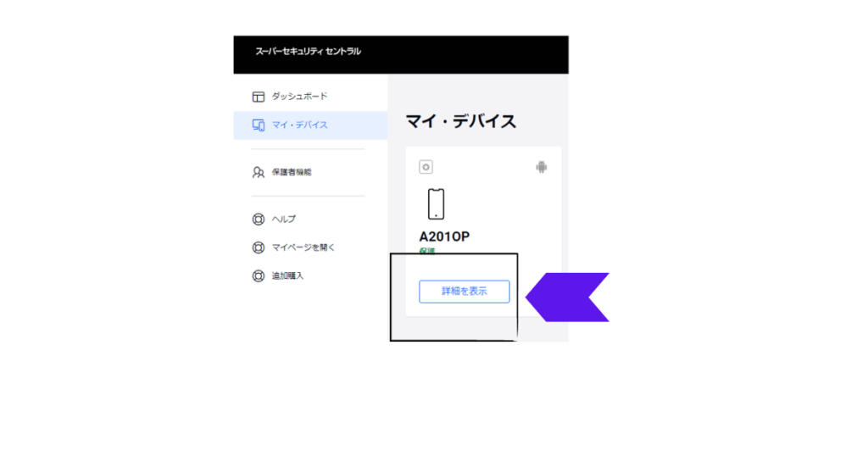Click the lifebuoy icon beside 追加購入

point(258,275)
